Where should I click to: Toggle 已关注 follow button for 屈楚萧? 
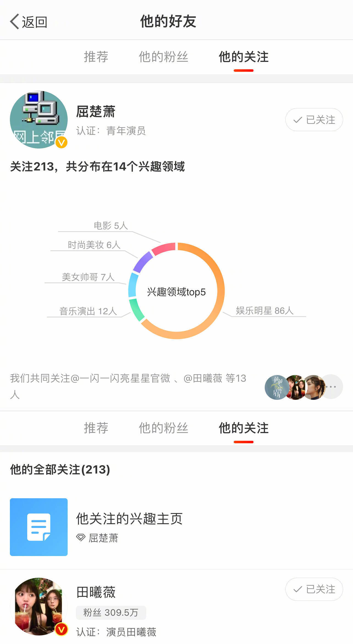click(x=314, y=120)
